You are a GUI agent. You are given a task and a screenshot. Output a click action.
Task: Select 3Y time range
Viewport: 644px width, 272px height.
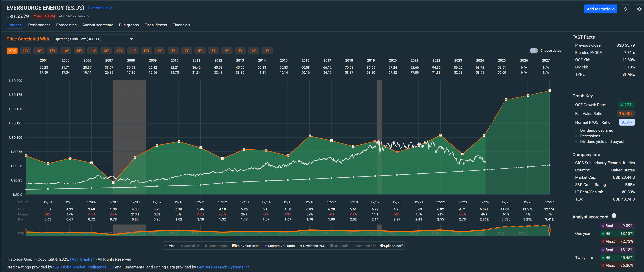tap(240, 51)
